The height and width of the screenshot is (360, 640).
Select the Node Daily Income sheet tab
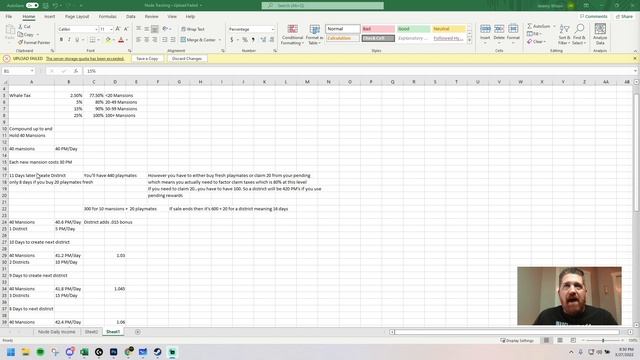(56, 332)
